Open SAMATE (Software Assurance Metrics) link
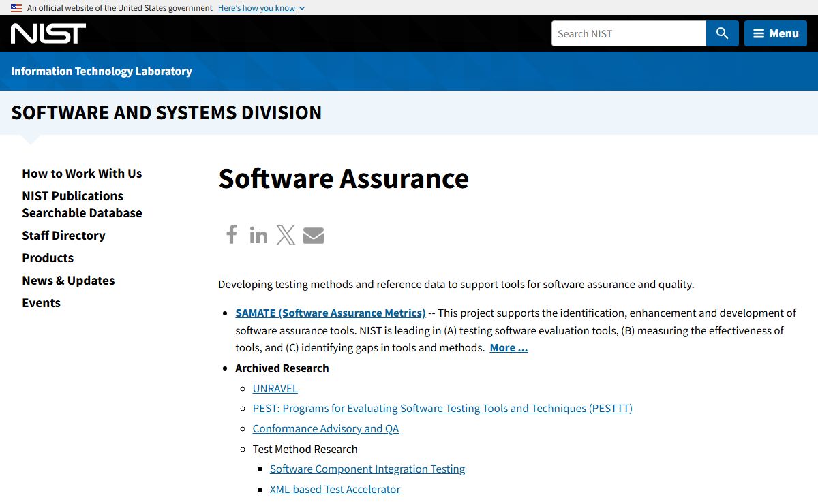This screenshot has height=504, width=818. pyautogui.click(x=331, y=313)
